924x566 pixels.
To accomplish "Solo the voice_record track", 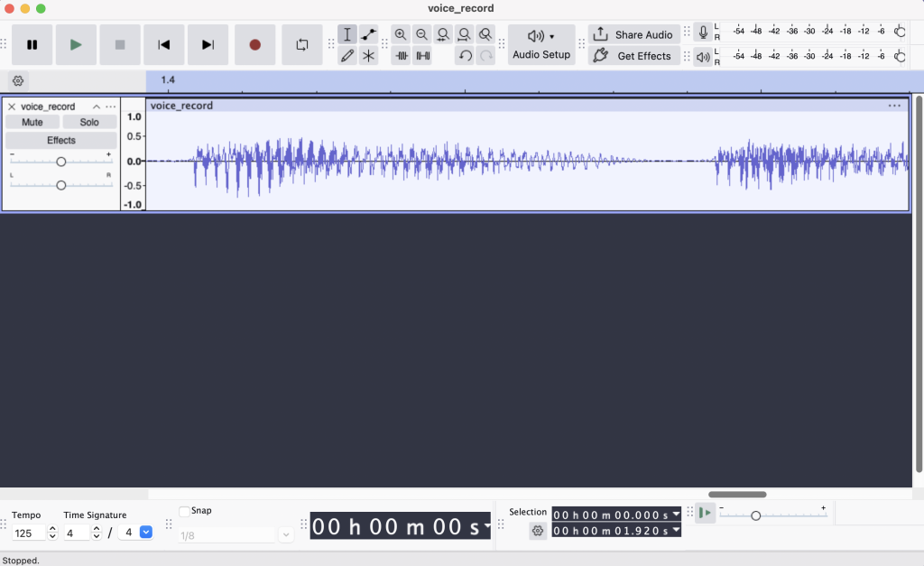I will tap(89, 122).
